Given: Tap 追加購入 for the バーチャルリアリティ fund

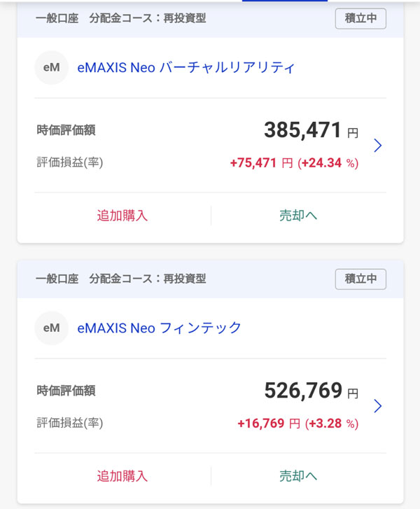Looking at the screenshot, I should click(122, 216).
